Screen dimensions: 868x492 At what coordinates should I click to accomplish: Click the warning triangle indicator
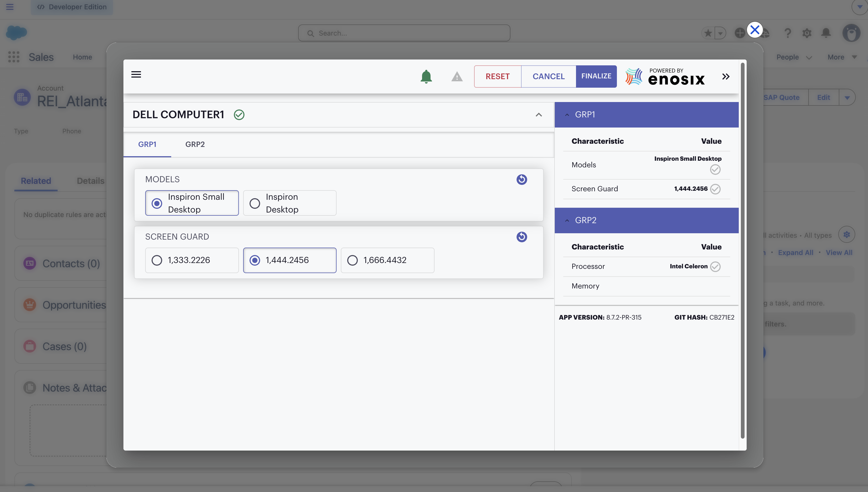(x=457, y=76)
